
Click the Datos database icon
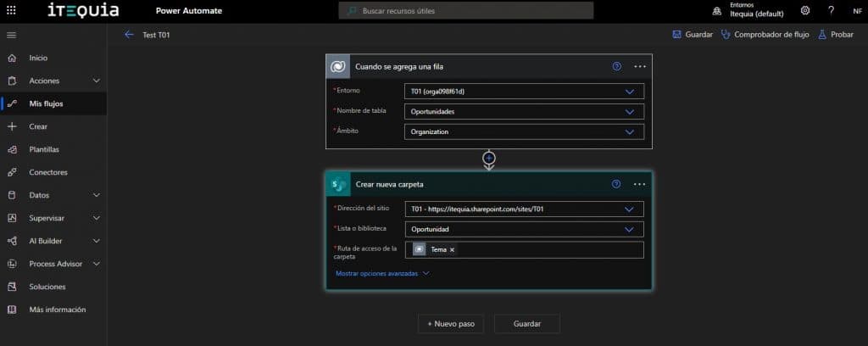click(x=12, y=195)
